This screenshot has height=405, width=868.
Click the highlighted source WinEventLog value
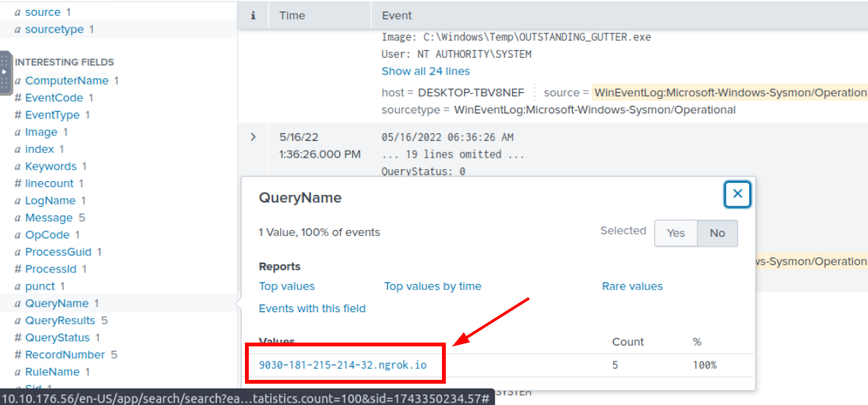coord(731,93)
